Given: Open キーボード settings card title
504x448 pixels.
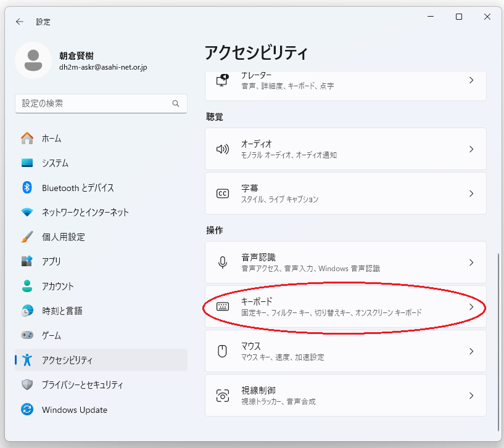Looking at the screenshot, I should click(257, 301).
